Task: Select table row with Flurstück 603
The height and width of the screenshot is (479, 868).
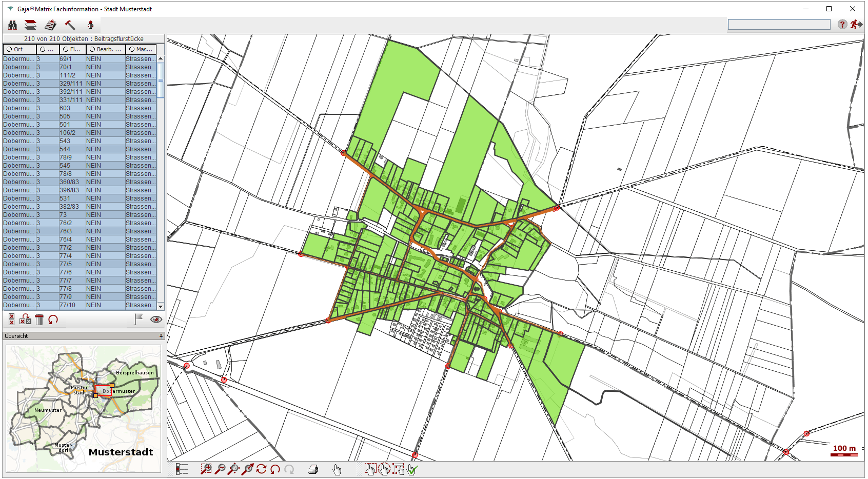Action: coord(65,108)
